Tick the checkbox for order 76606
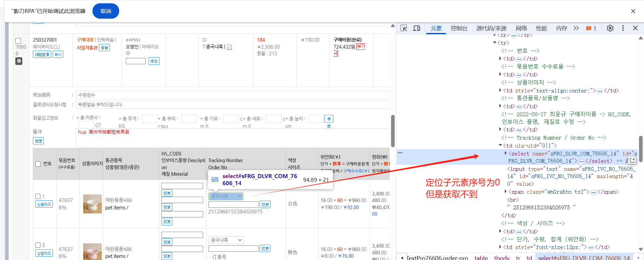 coord(18,41)
